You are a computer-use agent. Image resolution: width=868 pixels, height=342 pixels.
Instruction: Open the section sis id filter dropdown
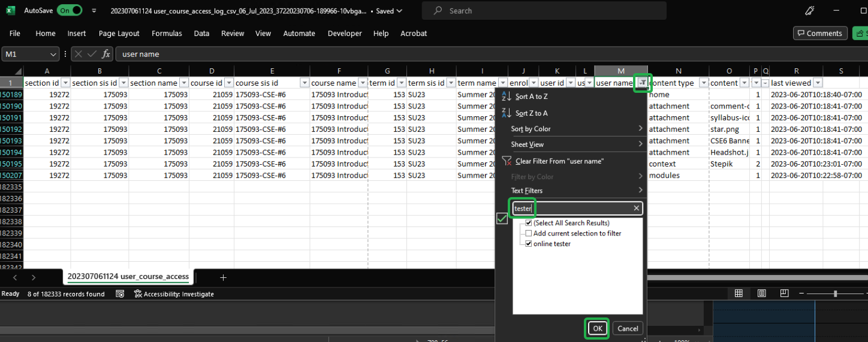point(123,83)
